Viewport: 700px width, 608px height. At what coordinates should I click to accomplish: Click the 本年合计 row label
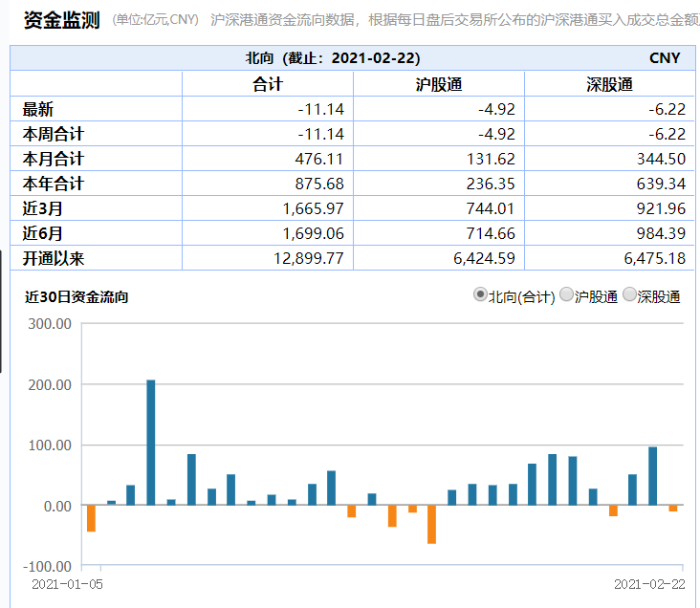pos(54,184)
